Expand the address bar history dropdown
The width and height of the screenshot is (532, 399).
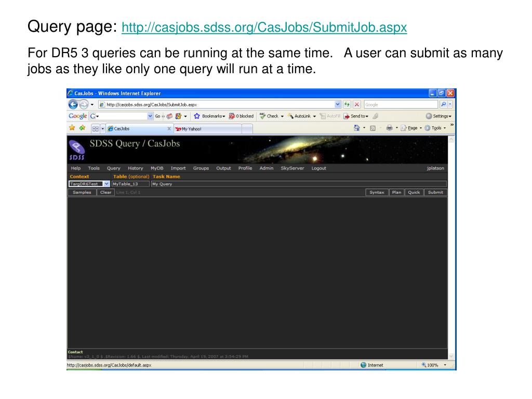click(x=338, y=104)
